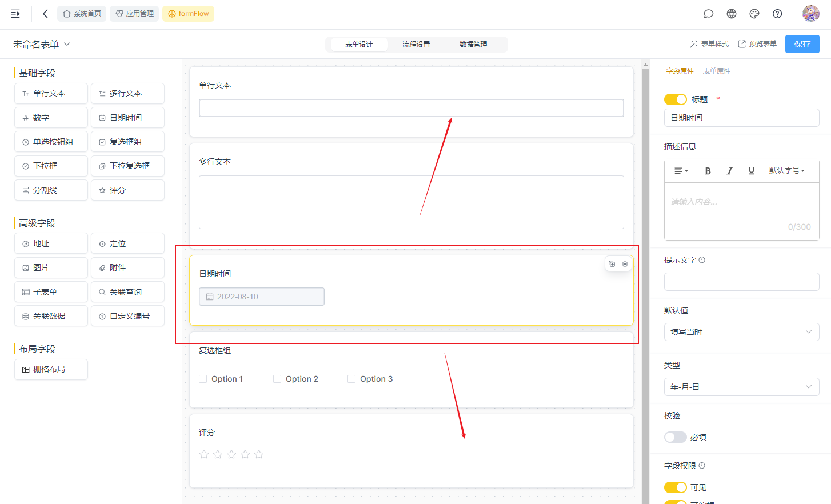Image resolution: width=831 pixels, height=504 pixels.
Task: Set the third rating star
Action: coord(231,454)
